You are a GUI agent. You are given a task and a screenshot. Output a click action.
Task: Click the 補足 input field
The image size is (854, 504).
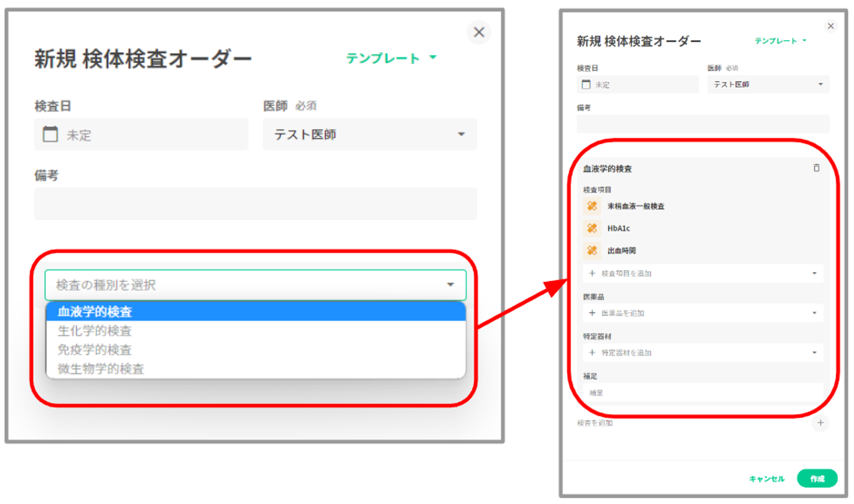click(x=703, y=393)
